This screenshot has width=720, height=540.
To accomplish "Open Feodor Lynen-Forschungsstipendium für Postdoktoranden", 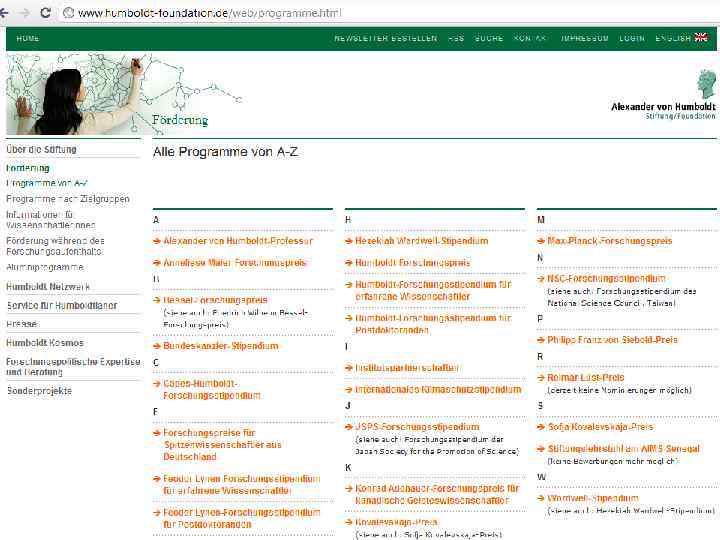I will click(242, 518).
